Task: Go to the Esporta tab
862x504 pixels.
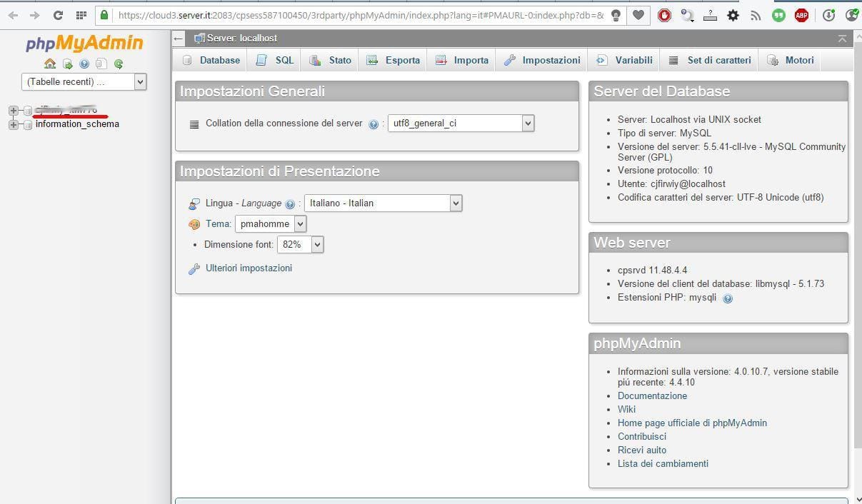Action: (x=393, y=61)
